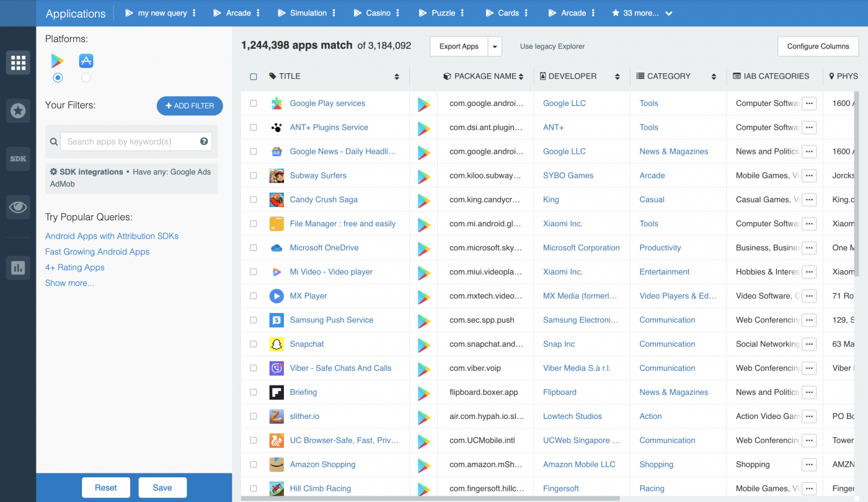This screenshot has height=502, width=868.
Task: Click the Save button
Action: [162, 488]
